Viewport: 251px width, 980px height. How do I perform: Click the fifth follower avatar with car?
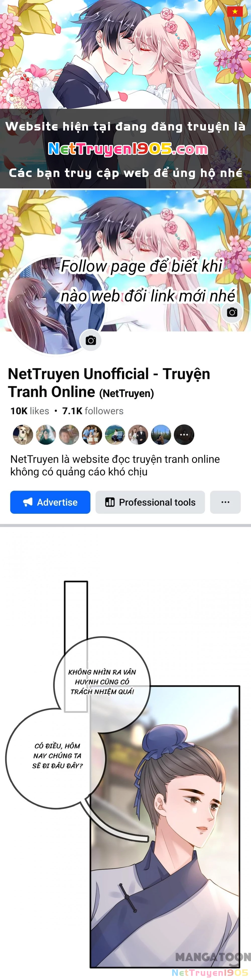[x=115, y=434]
